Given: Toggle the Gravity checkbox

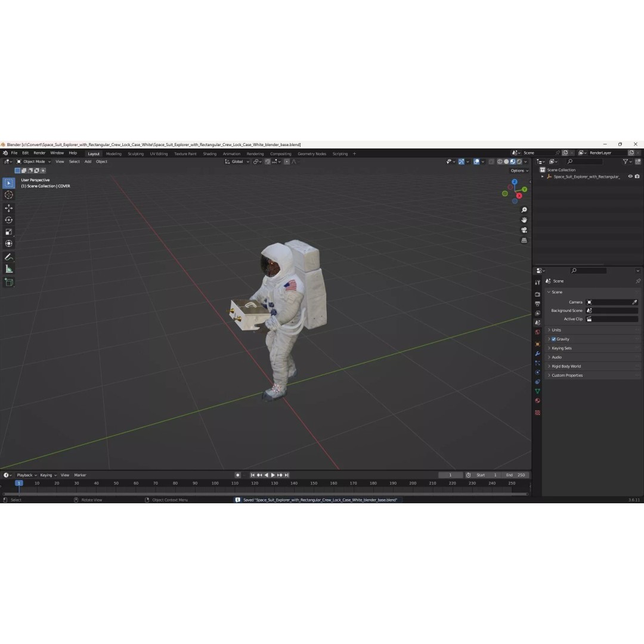Looking at the screenshot, I should click(x=553, y=339).
